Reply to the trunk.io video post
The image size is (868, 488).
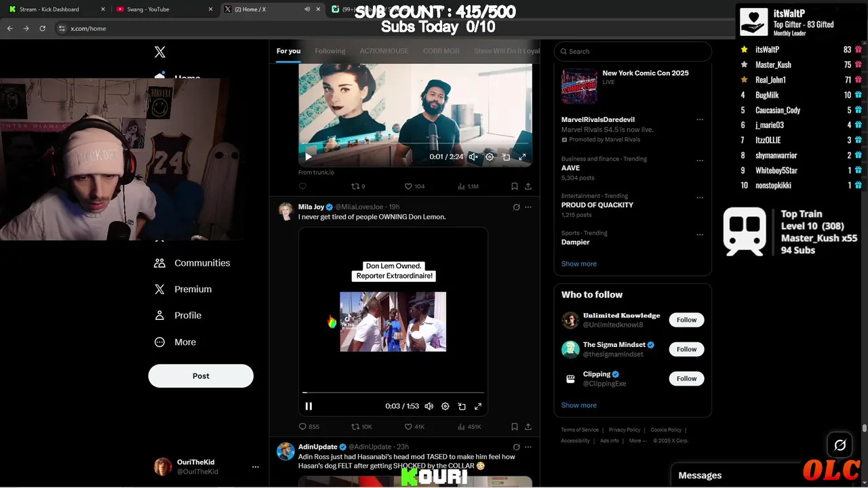pos(302,186)
